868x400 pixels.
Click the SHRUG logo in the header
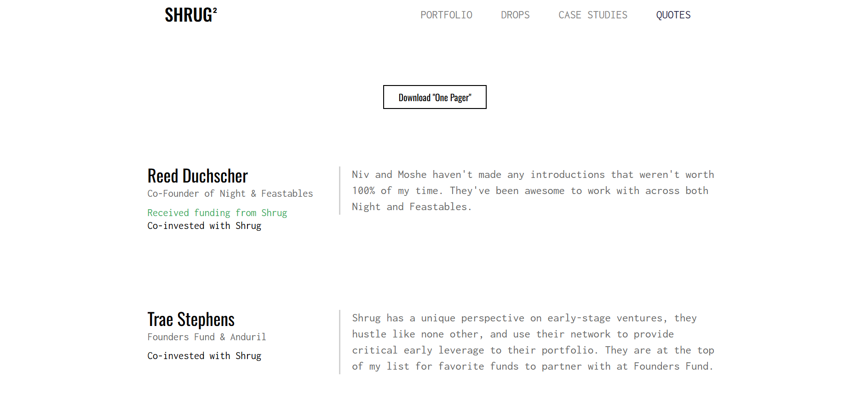(188, 15)
